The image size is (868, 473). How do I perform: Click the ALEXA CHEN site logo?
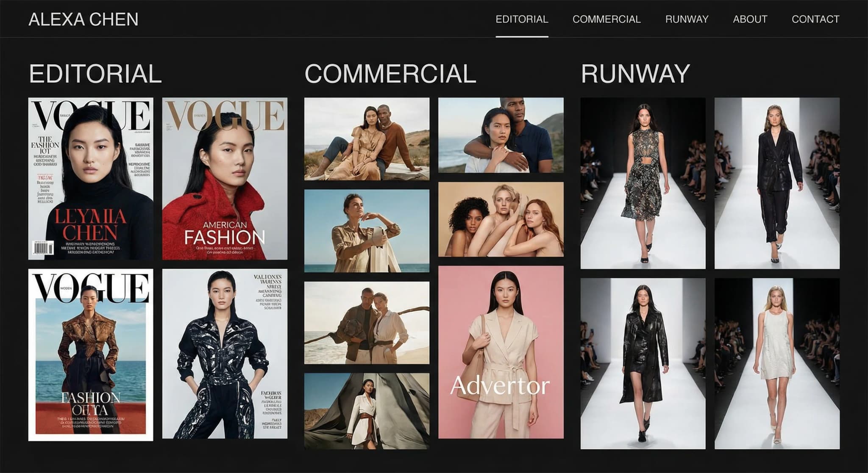click(x=83, y=19)
